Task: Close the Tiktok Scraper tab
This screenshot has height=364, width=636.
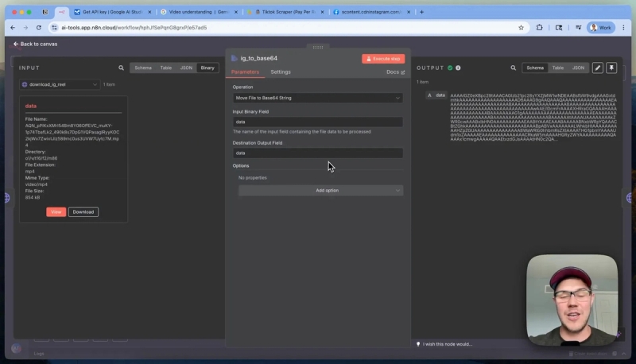Action: (323, 12)
